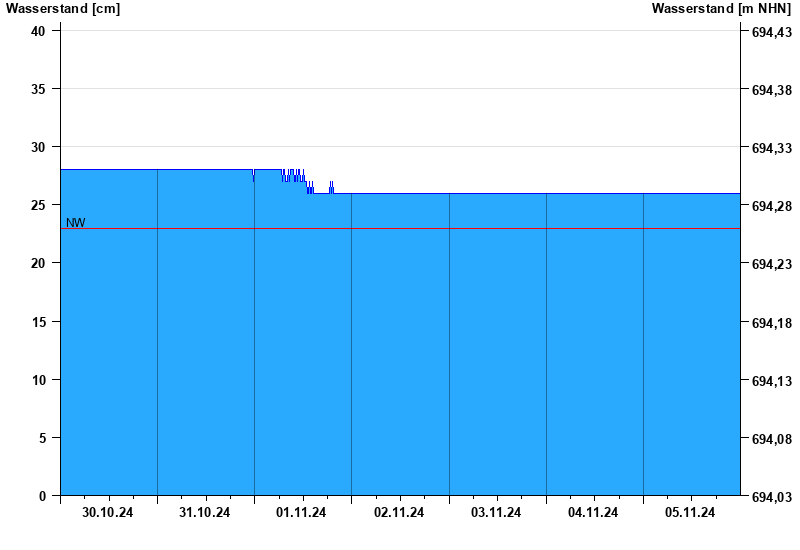This screenshot has height=550, width=800.
Task: Select the 30.10.24 date label
Action: point(107,513)
